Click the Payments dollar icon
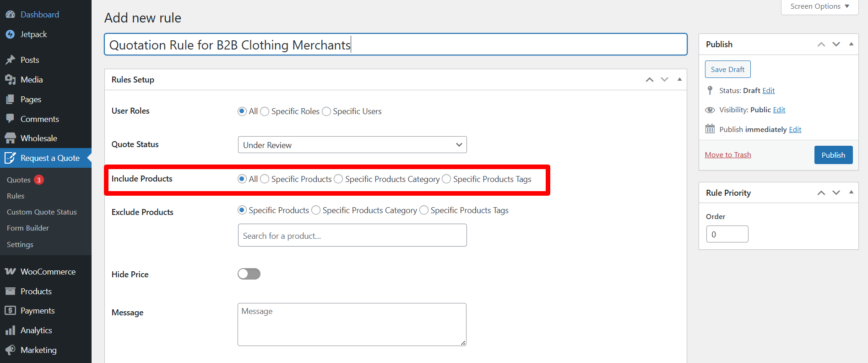The image size is (868, 363). click(x=10, y=311)
